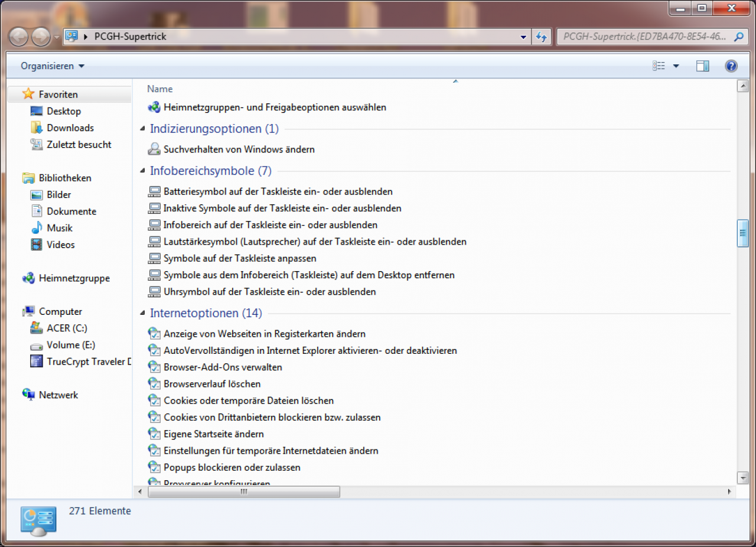756x547 pixels.
Task: Select the Indizierungsoptionen (1) group header
Action: [214, 129]
